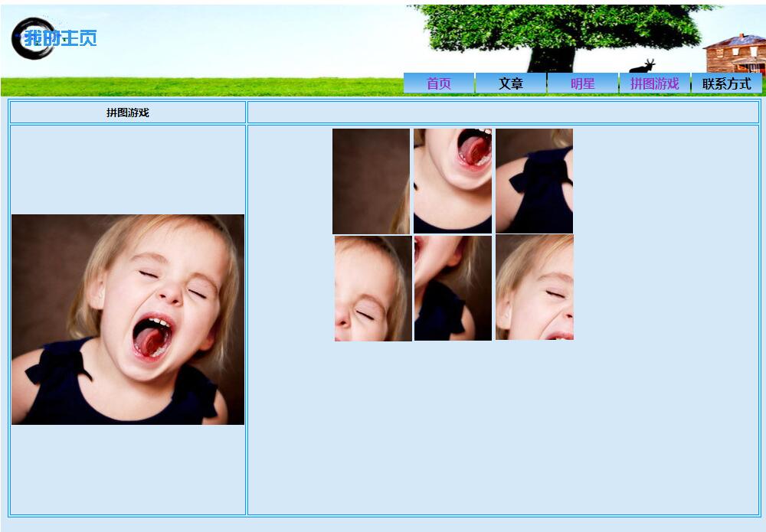Screen dimensions: 766x532
Task: Select the mostly brown background puzzle piece
Action: [x=371, y=181]
